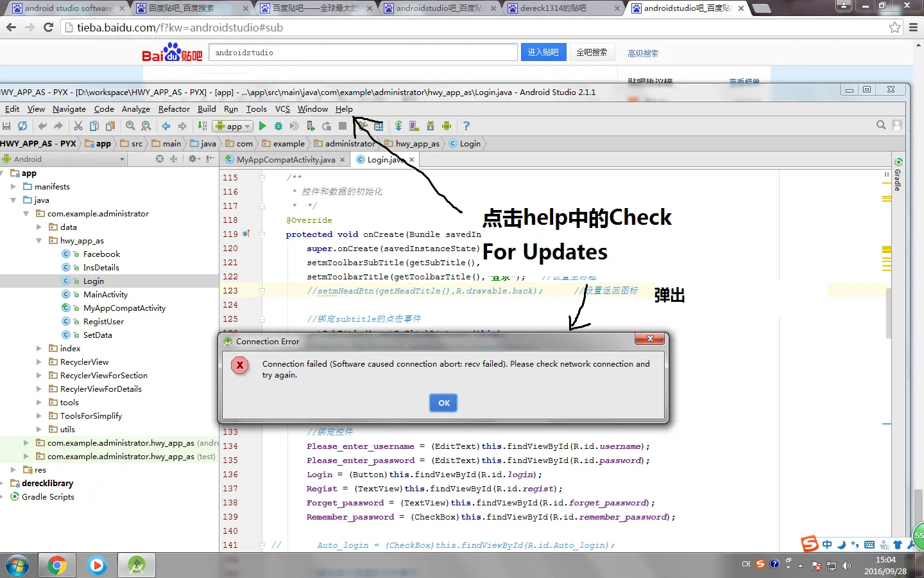This screenshot has width=924, height=578.
Task: Click Collapse All icon in project panel
Action: (x=173, y=159)
